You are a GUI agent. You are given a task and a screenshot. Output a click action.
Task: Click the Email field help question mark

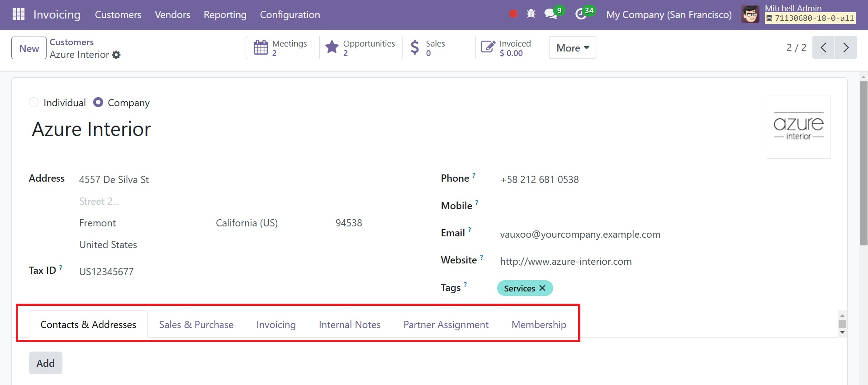click(470, 230)
